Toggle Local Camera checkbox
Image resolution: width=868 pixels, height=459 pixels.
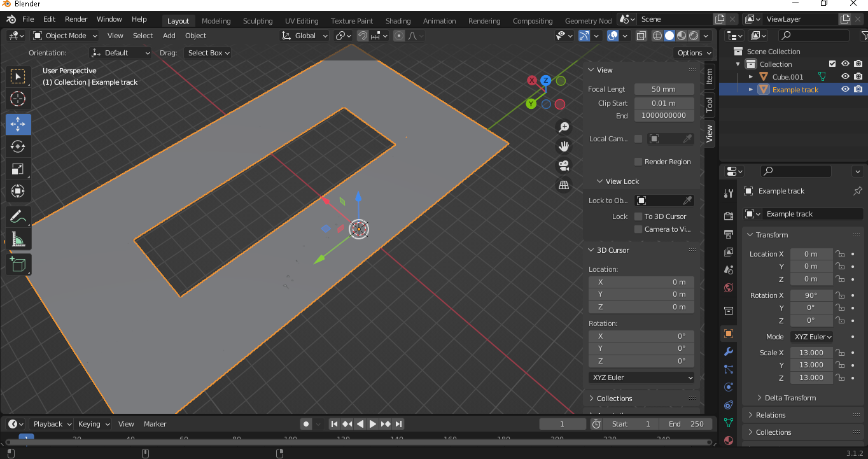click(638, 139)
